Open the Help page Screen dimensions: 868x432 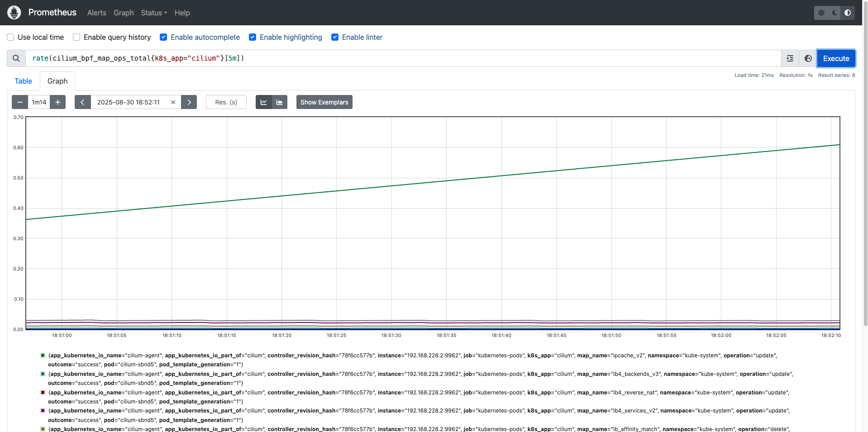(182, 13)
